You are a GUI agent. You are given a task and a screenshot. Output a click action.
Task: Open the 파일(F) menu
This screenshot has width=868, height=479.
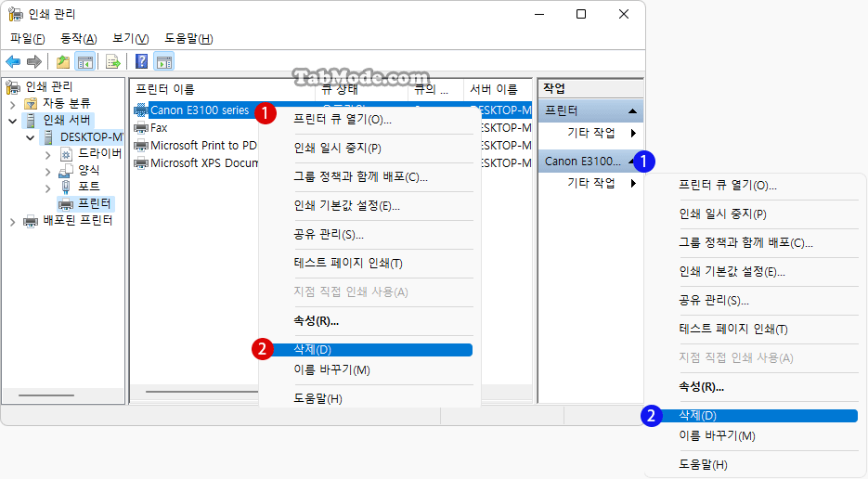28,38
